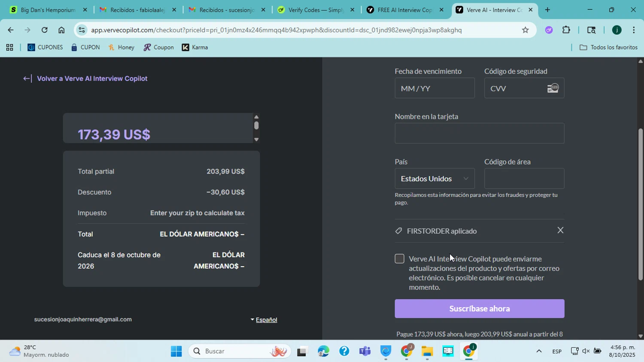The width and height of the screenshot is (644, 362).
Task: Switch to the Recibidos sucesionjo Gmail tab
Action: (x=226, y=10)
